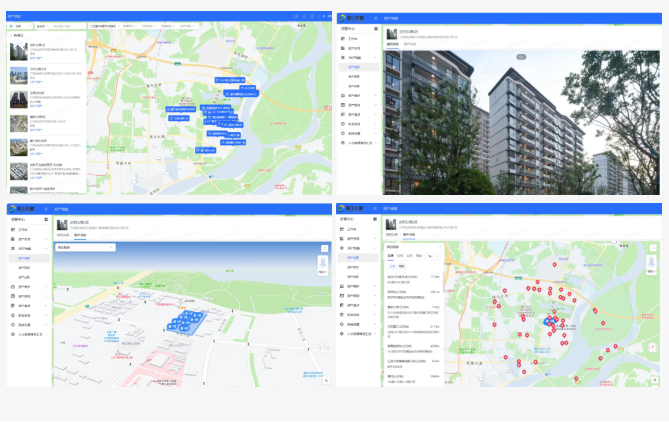This screenshot has height=422, width=669.
Task: Click the fullscreen icon on the red-pin map
Action: coord(653,248)
